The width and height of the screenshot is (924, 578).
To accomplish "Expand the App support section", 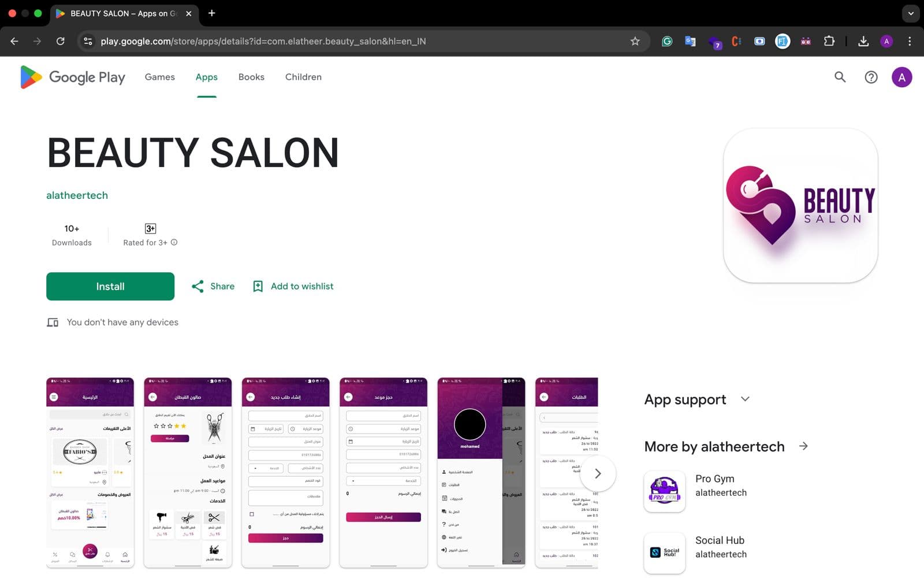I will 745,399.
